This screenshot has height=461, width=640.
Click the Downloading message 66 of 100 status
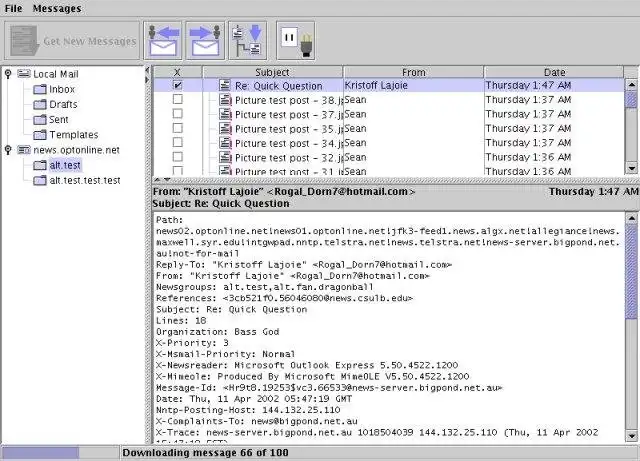click(205, 452)
